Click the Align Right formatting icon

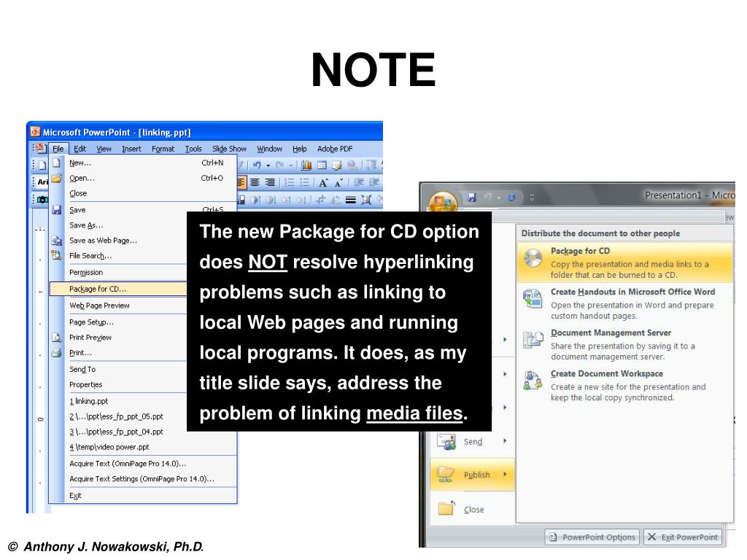pyautogui.click(x=270, y=182)
